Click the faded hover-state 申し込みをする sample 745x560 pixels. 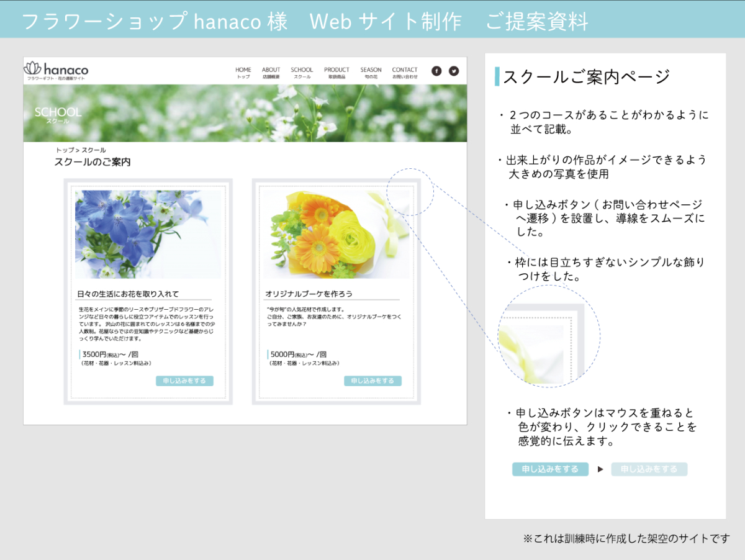pyautogui.click(x=649, y=469)
